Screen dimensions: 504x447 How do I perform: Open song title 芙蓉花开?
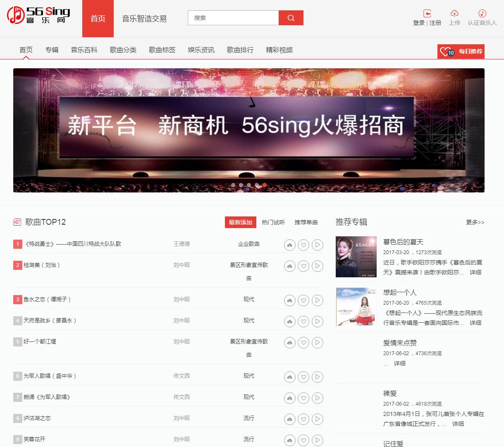click(x=34, y=439)
